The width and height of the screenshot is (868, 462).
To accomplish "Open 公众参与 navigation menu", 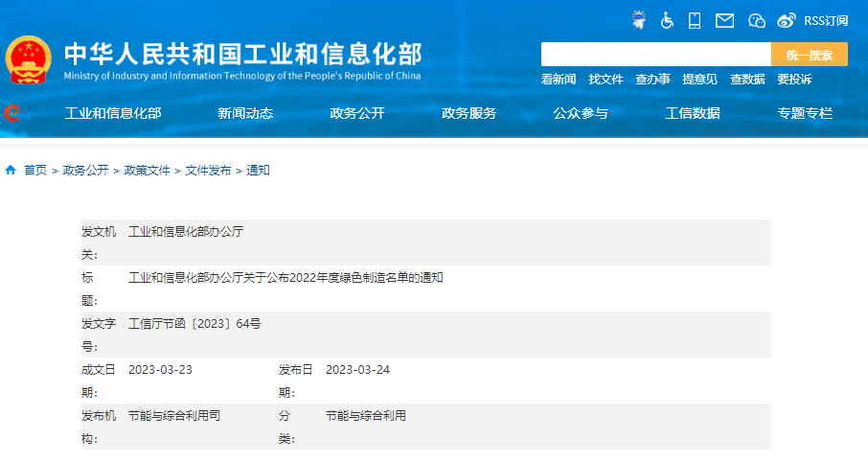I will coord(581,113).
